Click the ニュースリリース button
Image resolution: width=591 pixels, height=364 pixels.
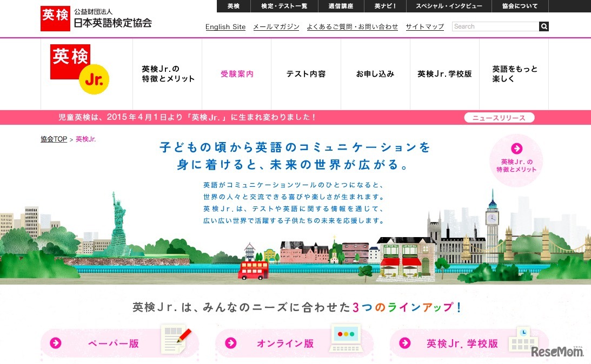[499, 117]
